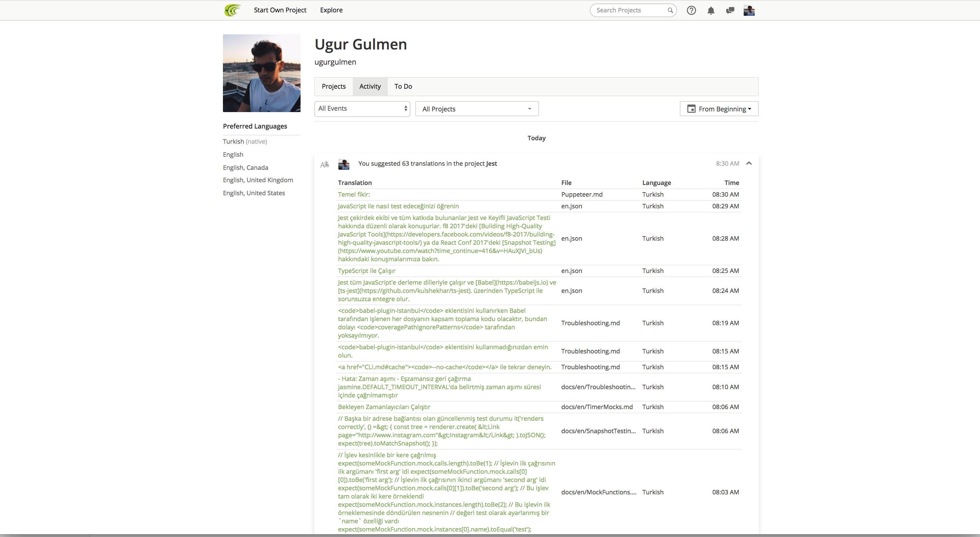Open the All Events dropdown
Image resolution: width=980 pixels, height=537 pixels.
tap(362, 109)
